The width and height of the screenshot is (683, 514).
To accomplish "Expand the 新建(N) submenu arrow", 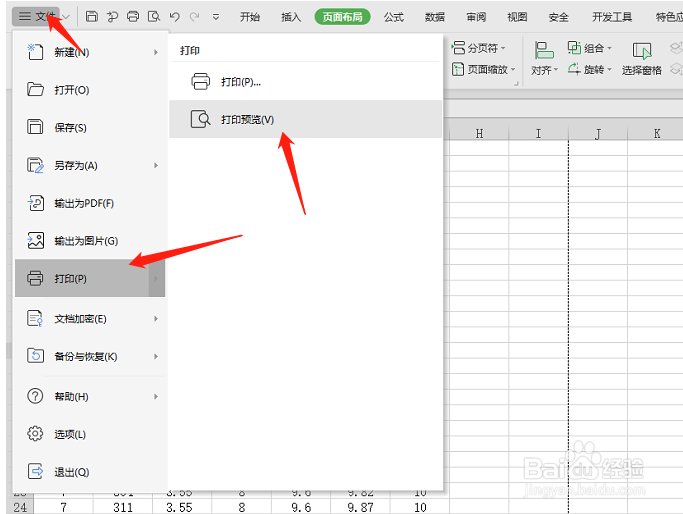I will pyautogui.click(x=156, y=52).
